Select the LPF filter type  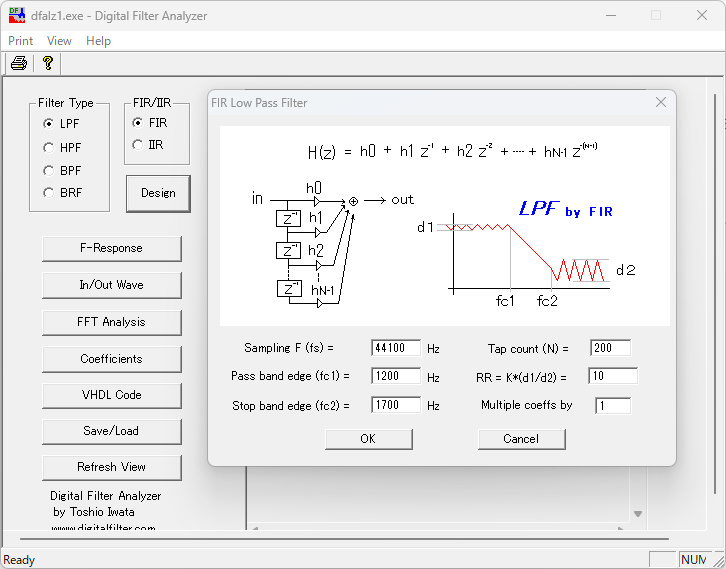point(49,124)
